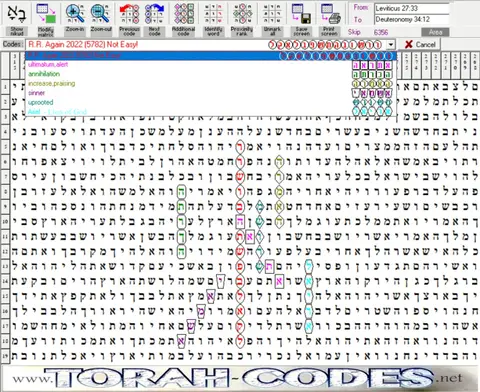Screen dimensions: 480x392
Task: Collapse the Codes dropdown arrow
Action: click(x=391, y=44)
